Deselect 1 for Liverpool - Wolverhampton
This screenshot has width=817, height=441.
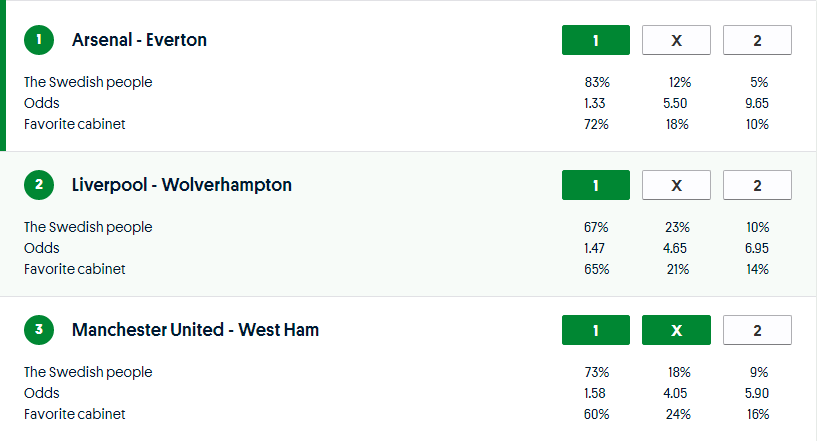pos(596,185)
